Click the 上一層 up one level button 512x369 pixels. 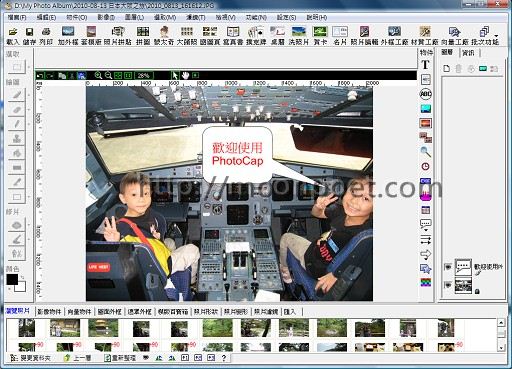point(77,358)
